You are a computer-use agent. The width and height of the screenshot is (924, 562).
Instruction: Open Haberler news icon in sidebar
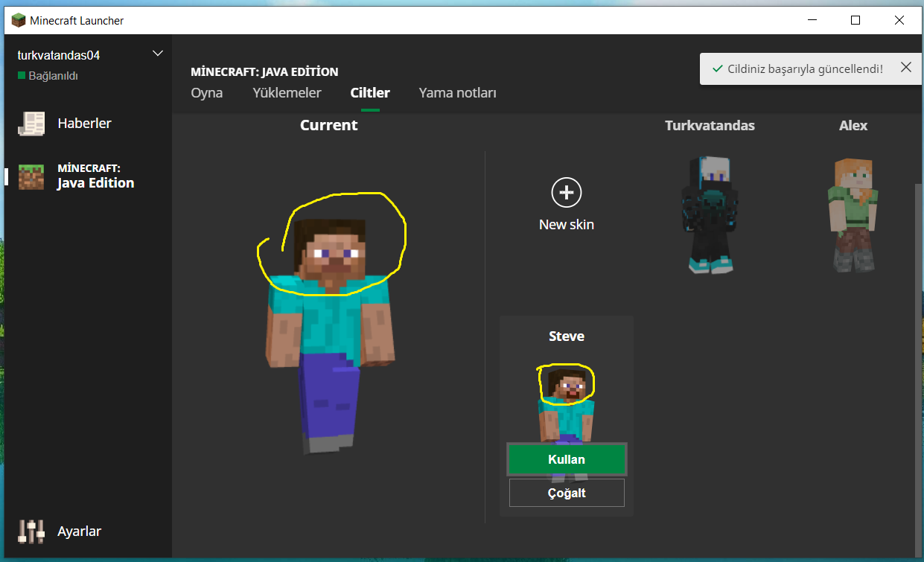coord(31,124)
